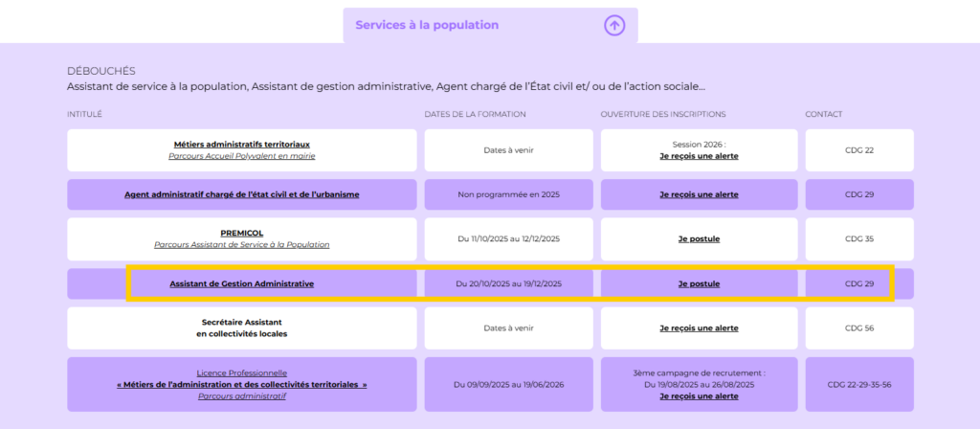
Task: Click the CDG 35 contact cell
Action: 859,238
